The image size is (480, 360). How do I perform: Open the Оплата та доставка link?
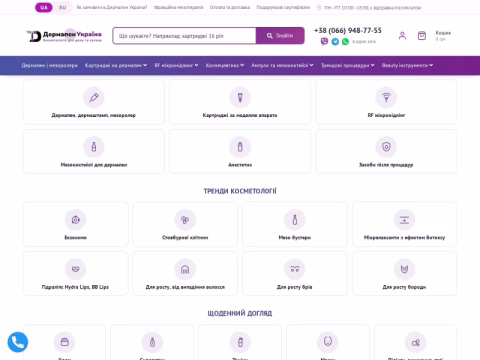(230, 7)
